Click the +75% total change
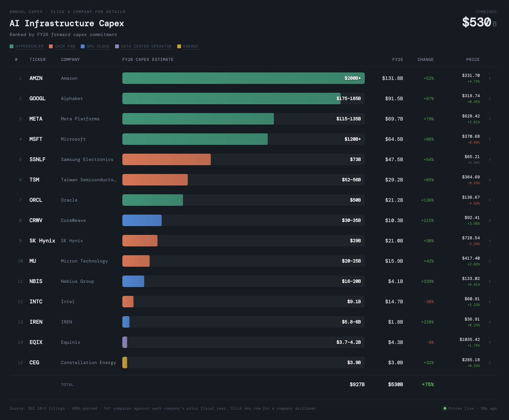This screenshot has height=420, width=509. 428,384
